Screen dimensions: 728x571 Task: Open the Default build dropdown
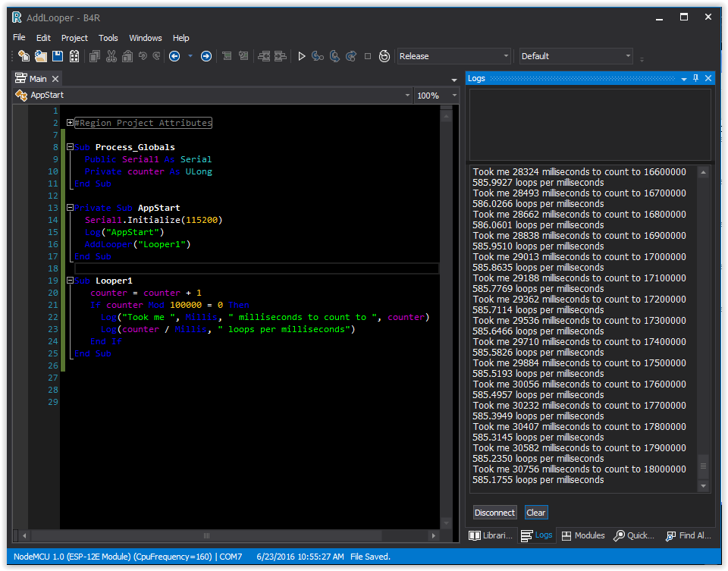tap(576, 56)
